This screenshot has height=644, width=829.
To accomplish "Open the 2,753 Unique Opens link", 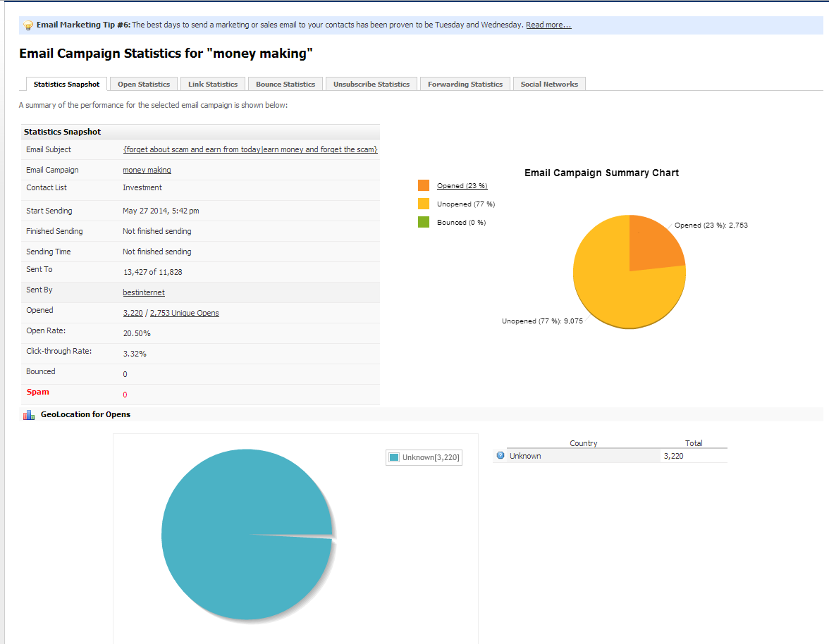I will [183, 312].
